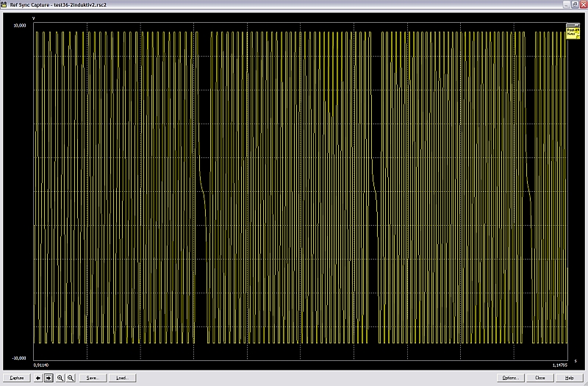Start a new signal capture
The width and height of the screenshot is (588, 386).
(17, 378)
